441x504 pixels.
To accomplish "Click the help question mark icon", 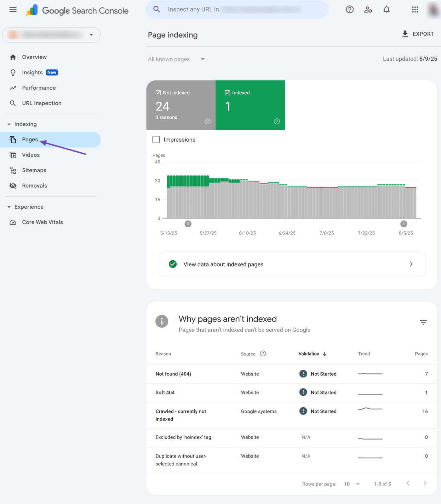I will point(349,9).
